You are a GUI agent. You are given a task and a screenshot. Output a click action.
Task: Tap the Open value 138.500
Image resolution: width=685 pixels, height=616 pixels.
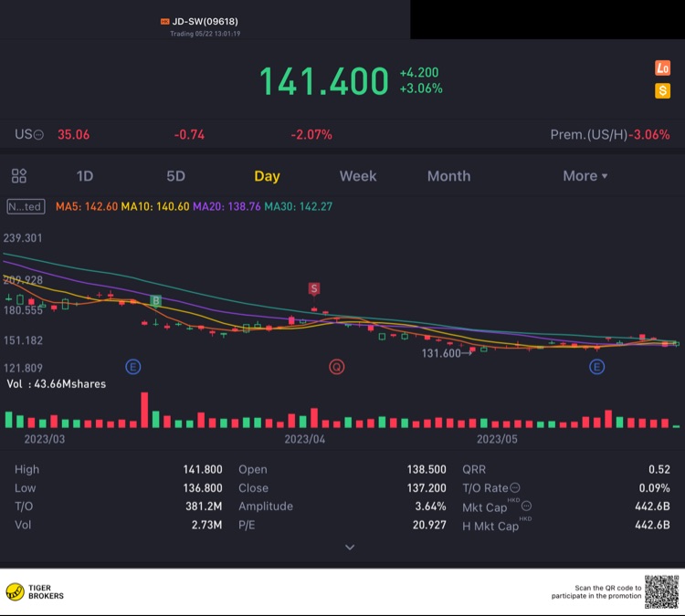pyautogui.click(x=427, y=469)
